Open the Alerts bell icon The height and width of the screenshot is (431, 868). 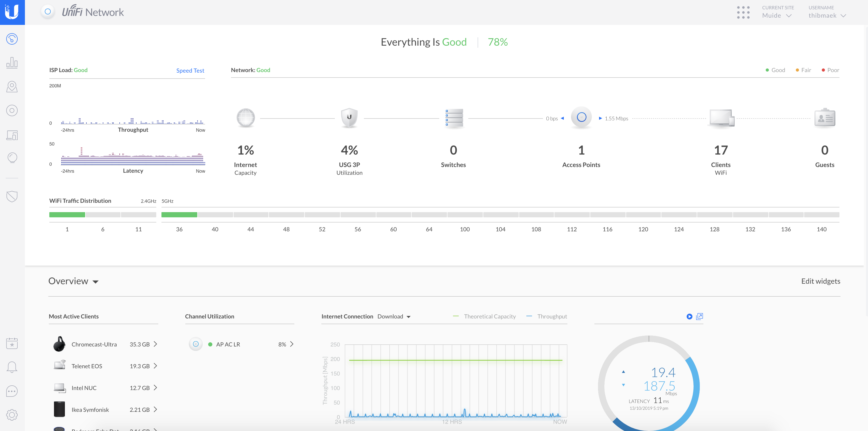point(12,367)
